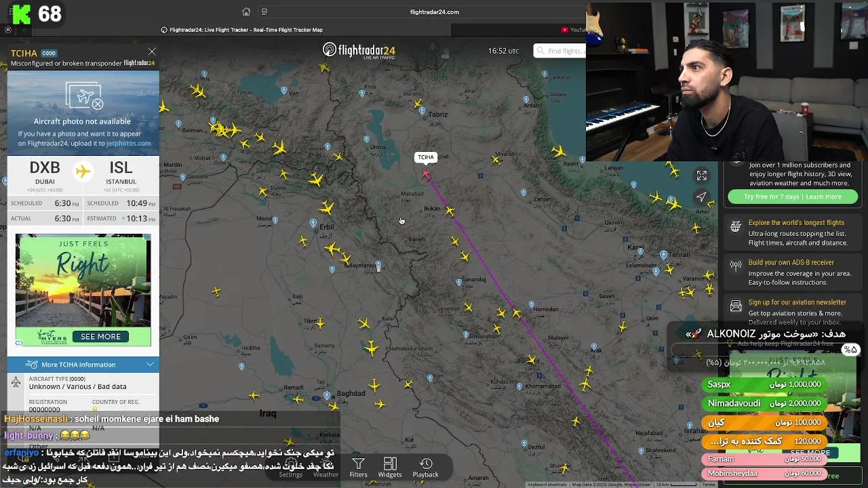The image size is (868, 488).
Task: Open the Filters tool in bottom toolbar
Action: pos(358,468)
